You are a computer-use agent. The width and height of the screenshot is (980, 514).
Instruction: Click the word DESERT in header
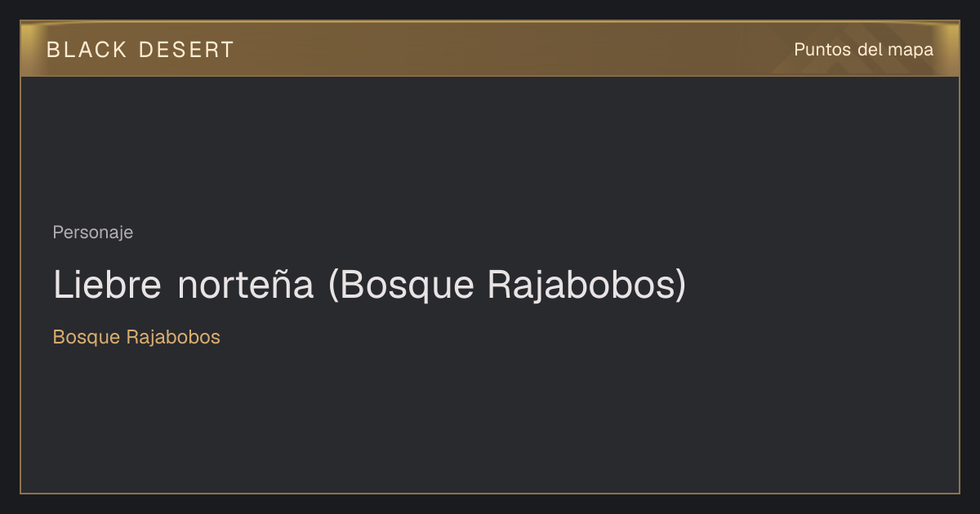pyautogui.click(x=186, y=50)
